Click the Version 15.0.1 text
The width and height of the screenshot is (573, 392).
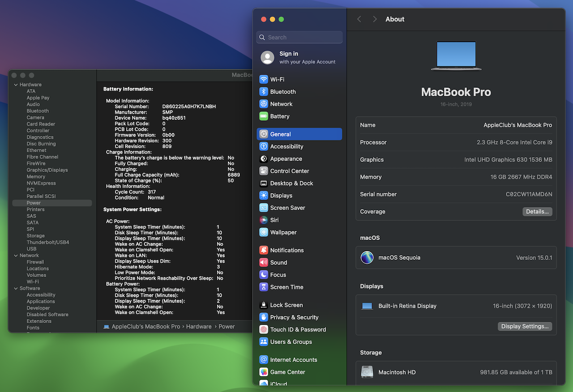pos(534,258)
